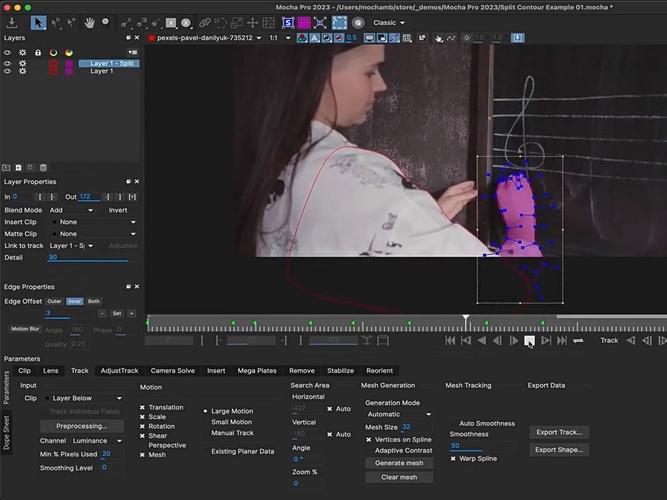Open the Blend Mode Add dropdown
The image size is (667, 500).
tap(71, 210)
